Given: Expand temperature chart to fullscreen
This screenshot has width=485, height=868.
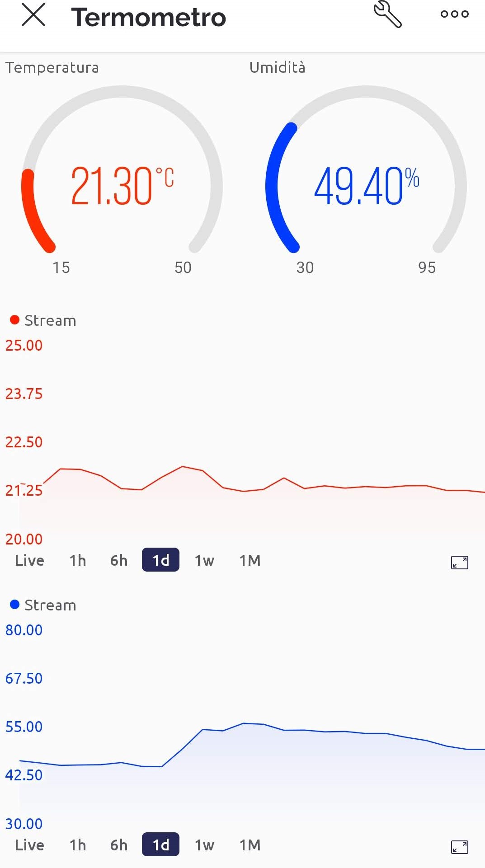Looking at the screenshot, I should (459, 562).
